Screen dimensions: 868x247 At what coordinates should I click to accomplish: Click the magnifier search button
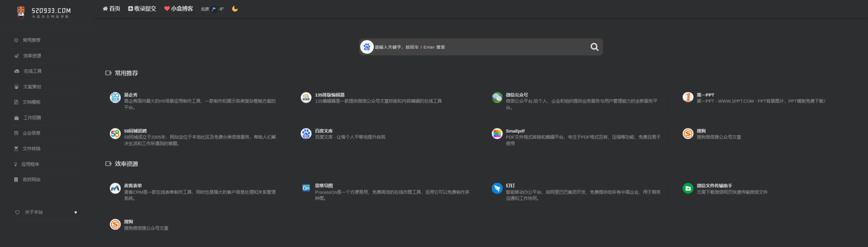[595, 47]
